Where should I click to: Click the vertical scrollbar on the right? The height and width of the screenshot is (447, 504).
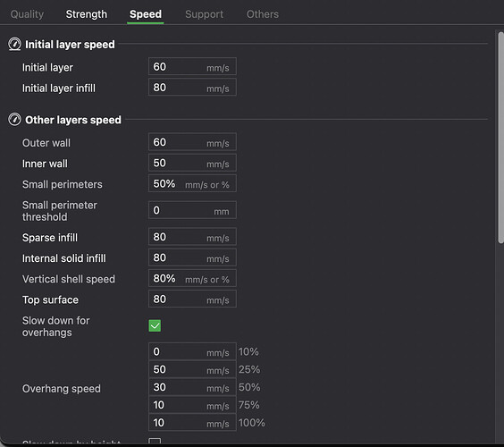tap(500, 138)
